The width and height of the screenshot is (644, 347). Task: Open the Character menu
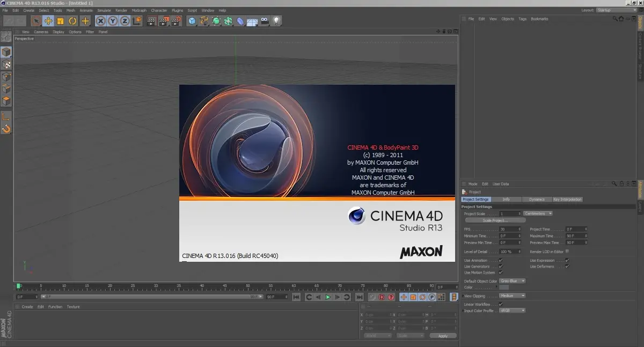(x=159, y=10)
